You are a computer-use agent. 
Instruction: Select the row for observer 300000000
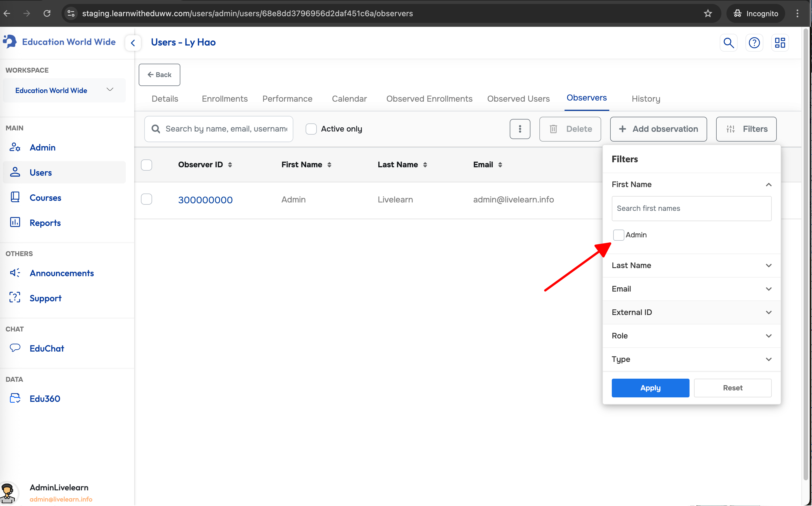pyautogui.click(x=147, y=199)
